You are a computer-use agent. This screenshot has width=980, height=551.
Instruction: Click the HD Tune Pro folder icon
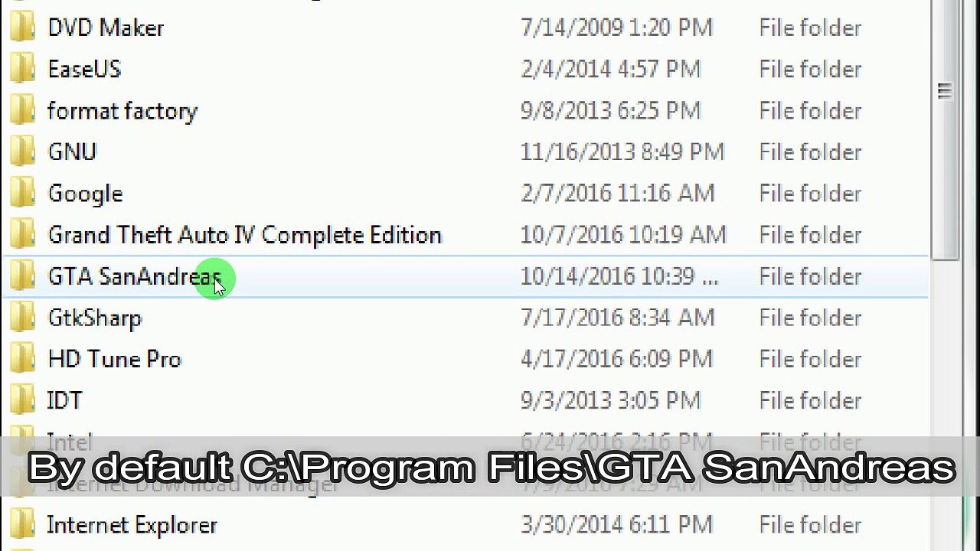tap(22, 358)
